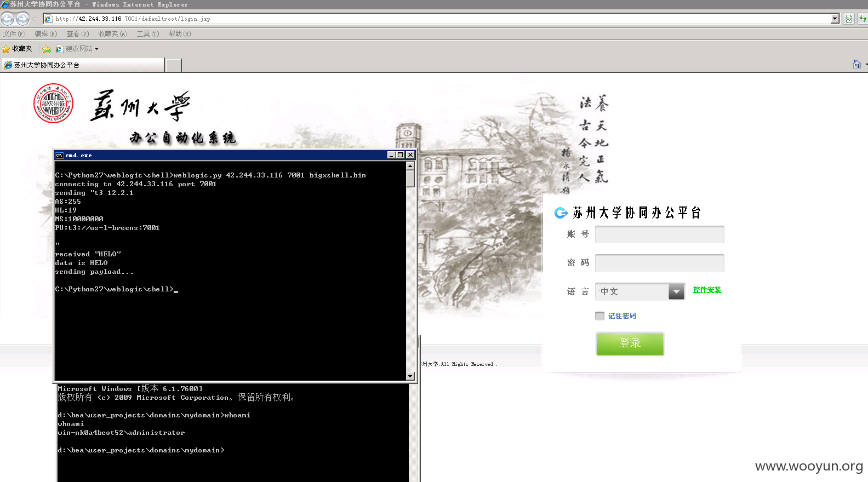Maximize the cmd.exe window
This screenshot has width=868, height=482.
(x=400, y=155)
